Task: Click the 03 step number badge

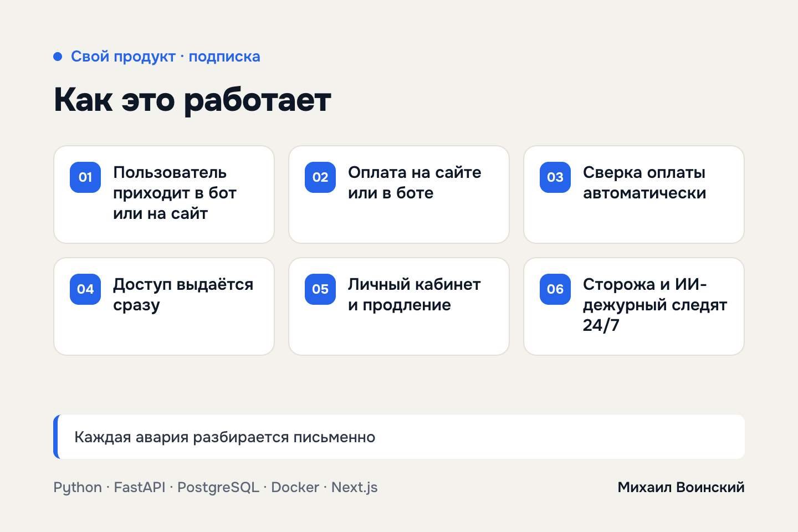Action: tap(555, 177)
